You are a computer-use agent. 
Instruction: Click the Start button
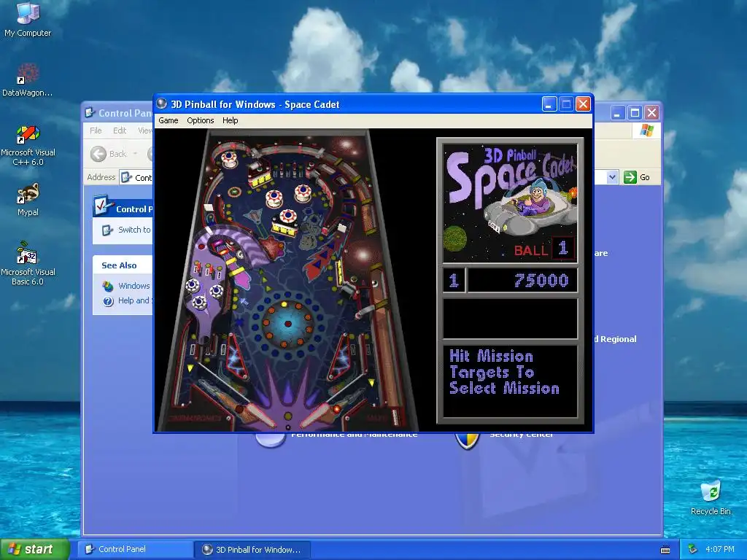pos(35,549)
